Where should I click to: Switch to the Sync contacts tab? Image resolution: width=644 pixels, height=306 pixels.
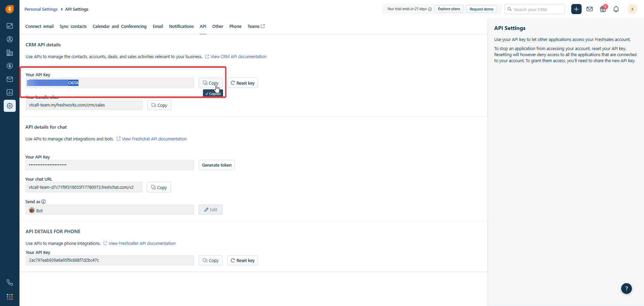click(x=73, y=26)
